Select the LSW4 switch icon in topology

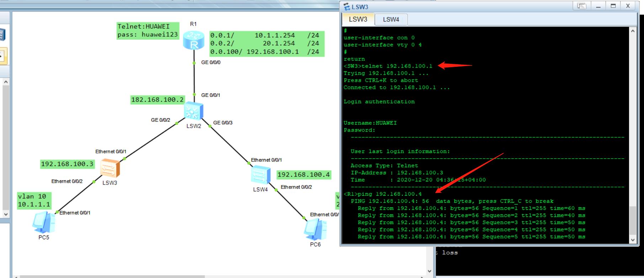[x=260, y=175]
